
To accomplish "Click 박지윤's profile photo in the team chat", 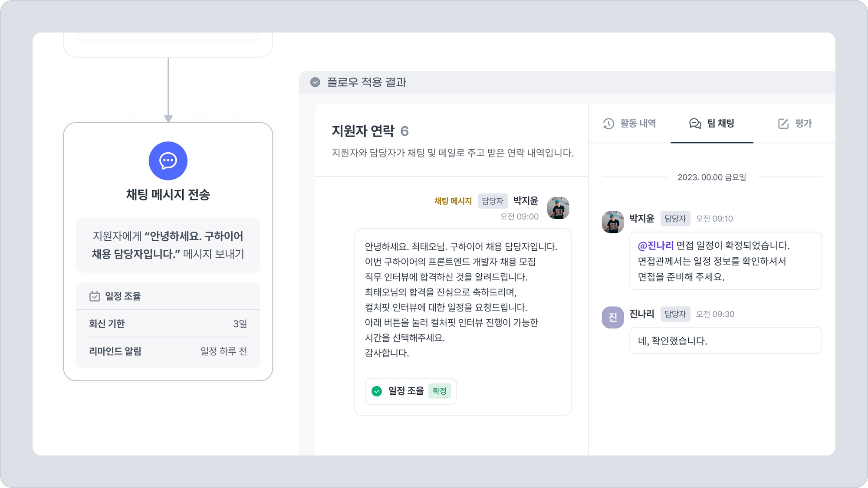I will (612, 222).
